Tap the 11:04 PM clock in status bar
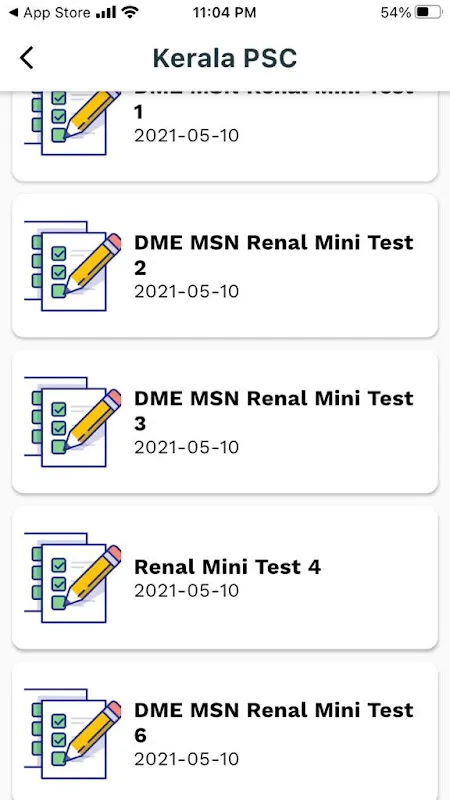Viewport: 450px width, 800px height. (224, 13)
